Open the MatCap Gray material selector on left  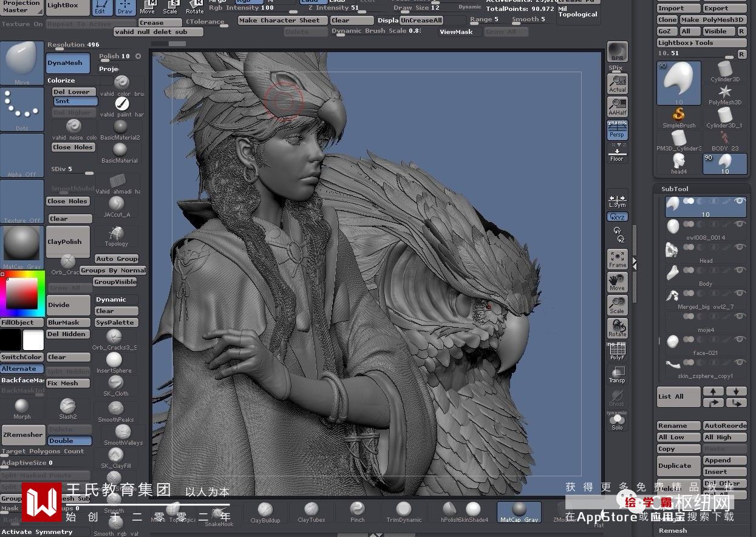(22, 248)
